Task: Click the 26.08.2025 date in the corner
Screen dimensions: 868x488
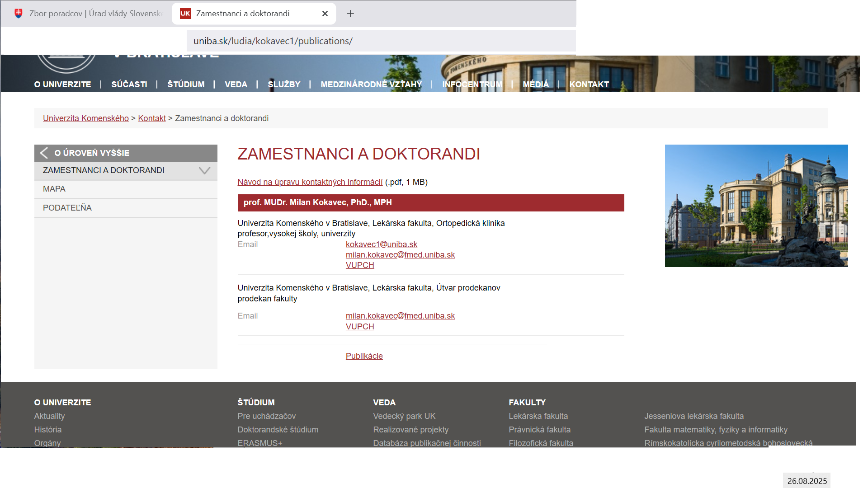Action: point(807,481)
